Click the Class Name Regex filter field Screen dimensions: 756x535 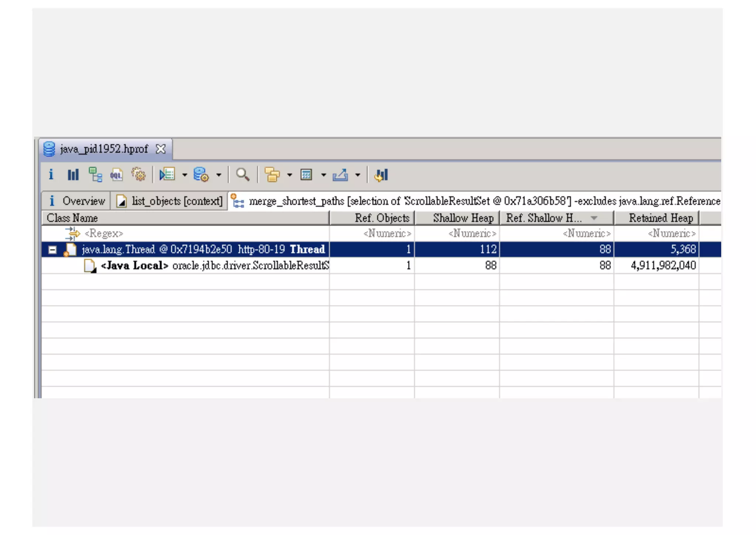(103, 234)
